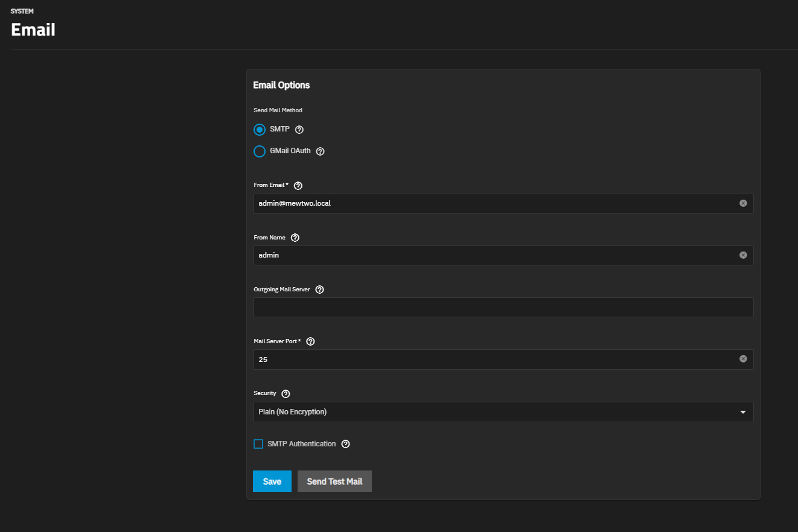Select GMail OAuth send method
The image size is (798, 532).
point(260,151)
